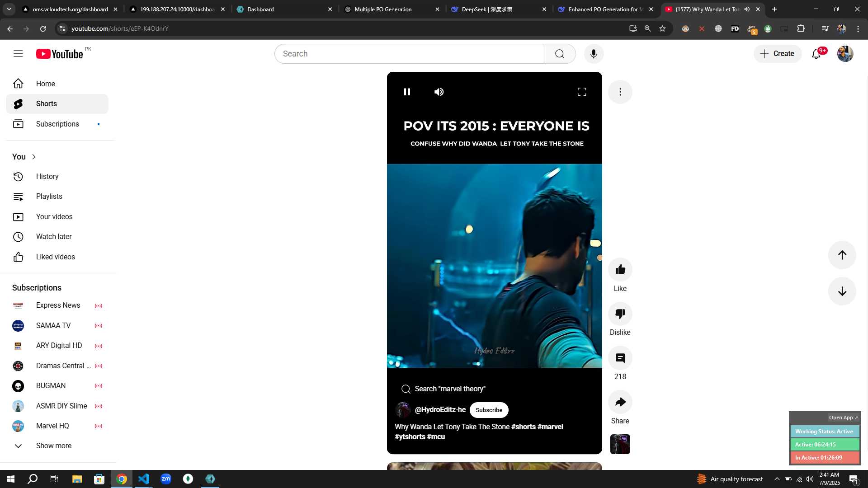Select Shorts in the sidebar

pos(57,104)
